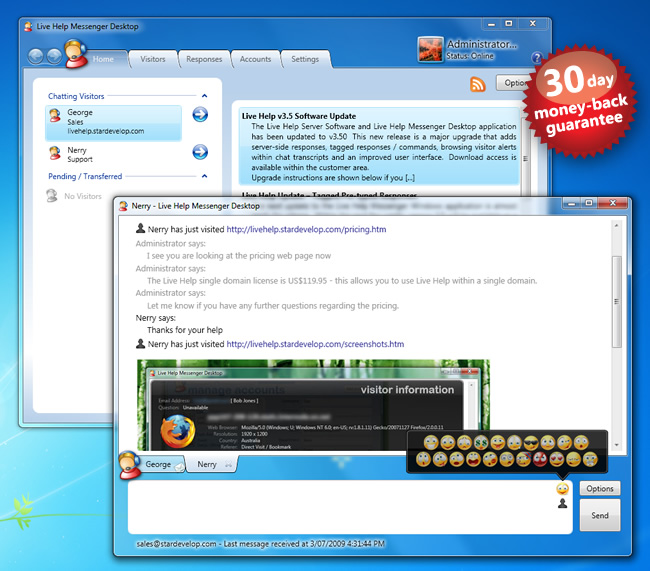Image resolution: width=650 pixels, height=571 pixels.
Task: Open the Settings tab
Action: 305,59
